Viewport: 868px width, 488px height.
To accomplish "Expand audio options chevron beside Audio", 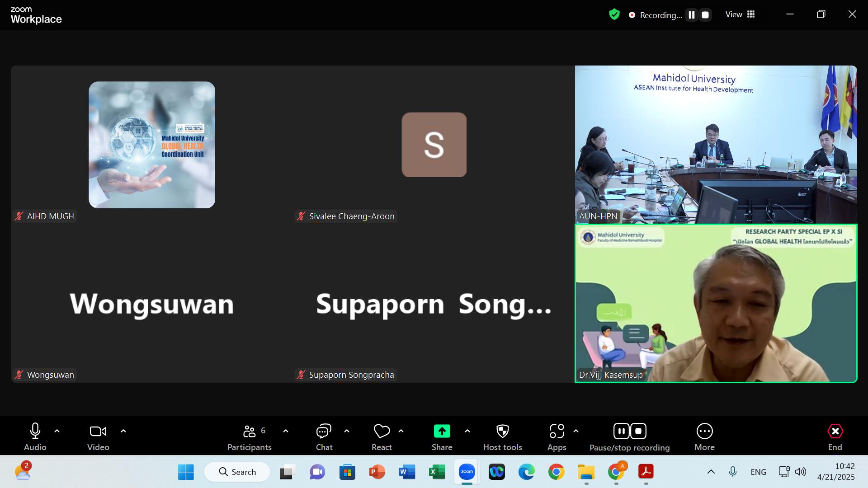I will coord(57,431).
